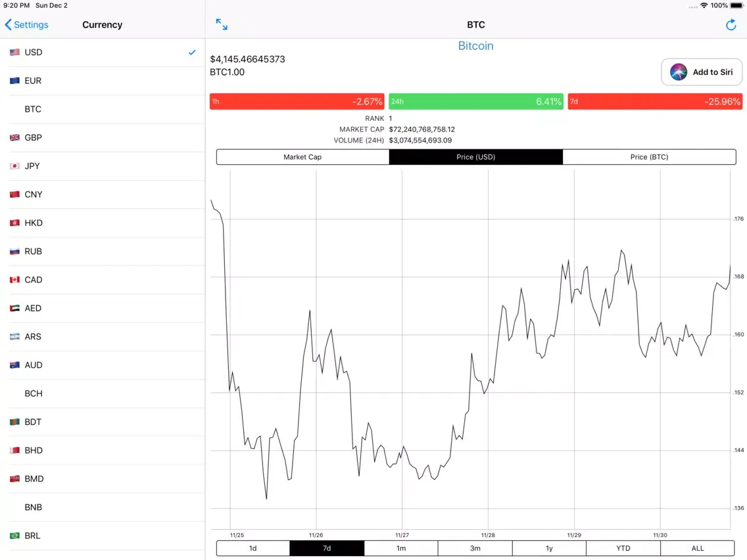Switch chart to Price (USD) tab
Image resolution: width=747 pixels, height=560 pixels.
[476, 157]
